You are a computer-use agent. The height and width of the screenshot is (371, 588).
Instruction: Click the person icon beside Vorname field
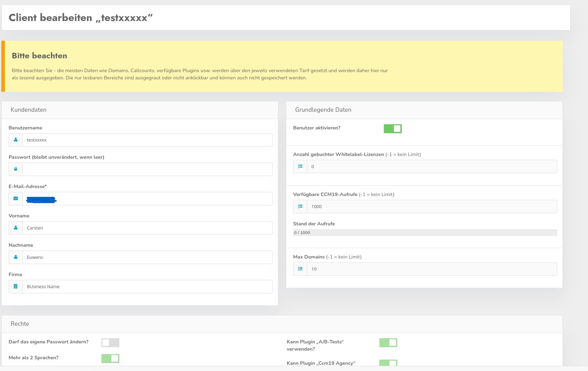coord(16,228)
